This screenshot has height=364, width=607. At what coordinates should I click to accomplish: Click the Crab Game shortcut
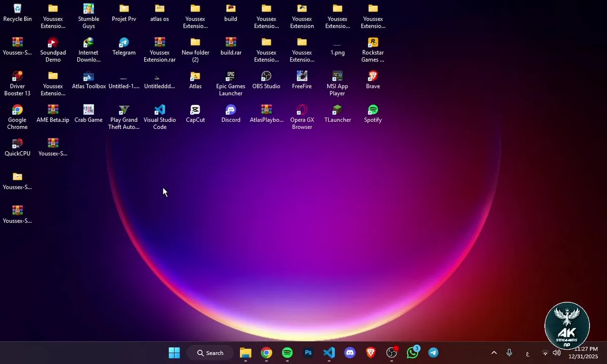click(89, 114)
